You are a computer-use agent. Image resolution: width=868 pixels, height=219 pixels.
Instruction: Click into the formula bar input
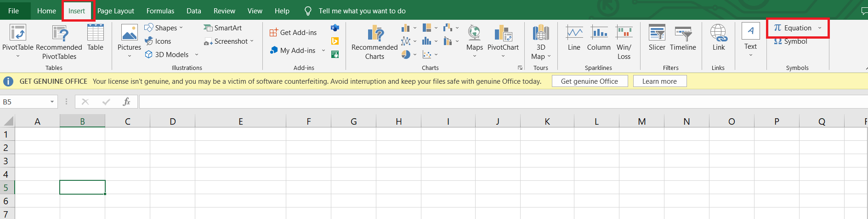click(503, 102)
